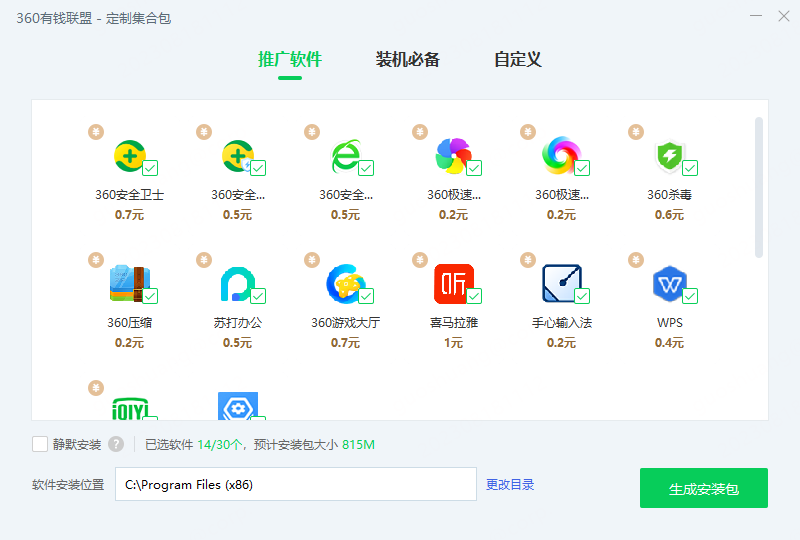Screen dimensions: 800x540
Task: Click the 更改目录 link
Action: (x=510, y=484)
